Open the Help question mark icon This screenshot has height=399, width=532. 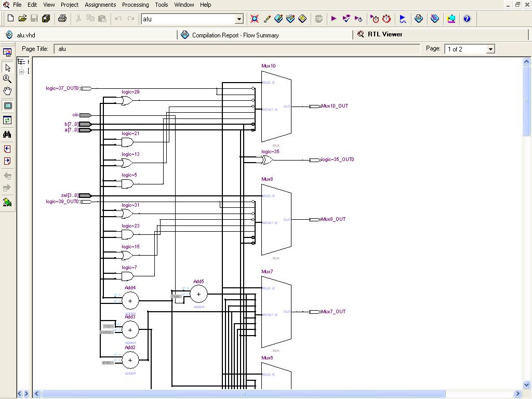click(x=467, y=19)
